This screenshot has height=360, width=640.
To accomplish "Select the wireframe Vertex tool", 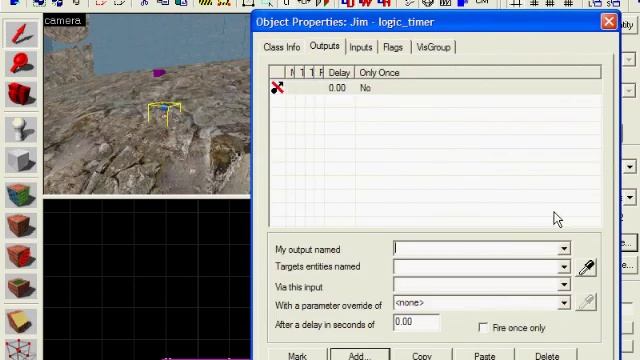I will (21, 349).
